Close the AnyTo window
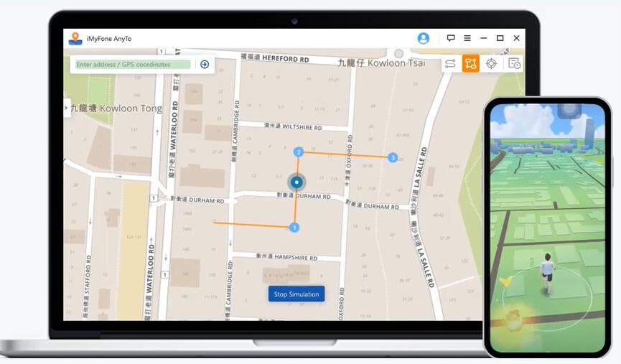This screenshot has height=364, width=621. point(516,38)
